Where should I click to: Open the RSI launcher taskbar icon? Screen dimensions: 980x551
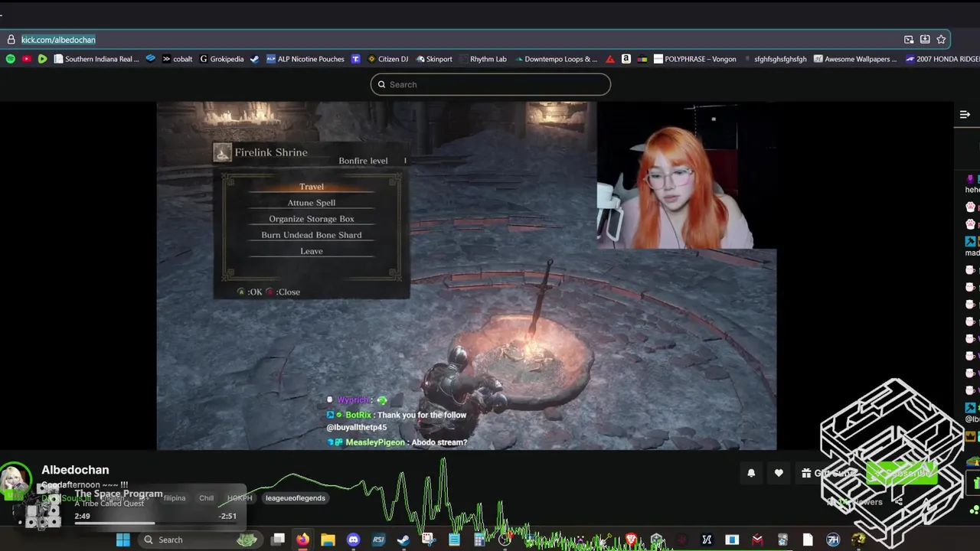(378, 540)
